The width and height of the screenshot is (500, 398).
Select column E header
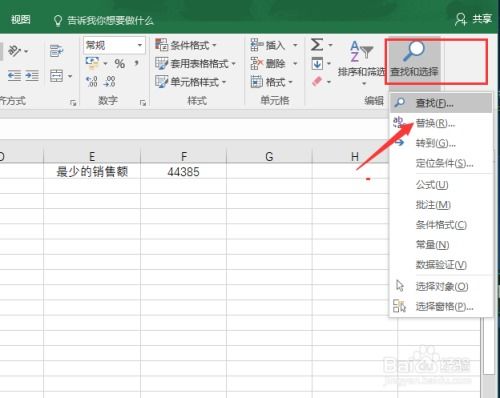pyautogui.click(x=92, y=156)
